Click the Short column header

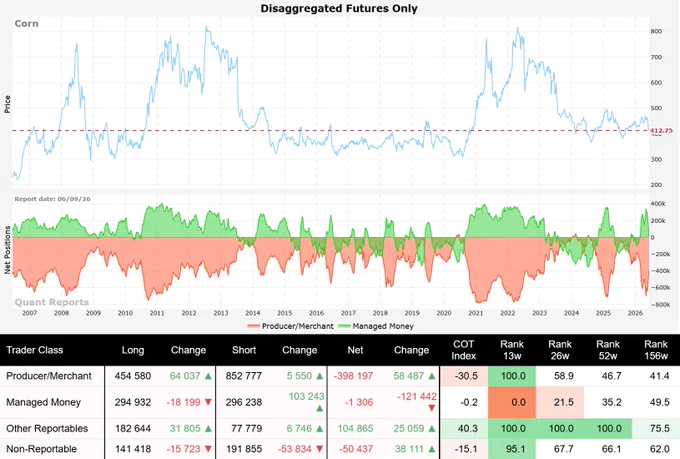tap(244, 350)
